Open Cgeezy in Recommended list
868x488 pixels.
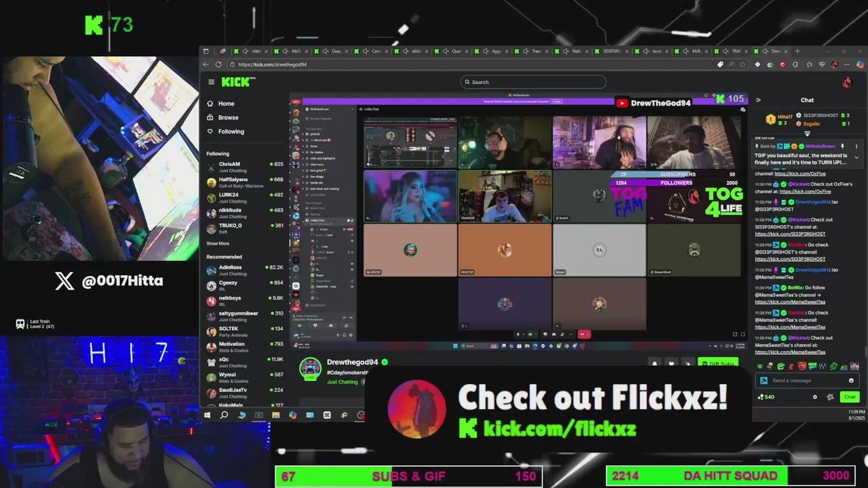(x=245, y=286)
